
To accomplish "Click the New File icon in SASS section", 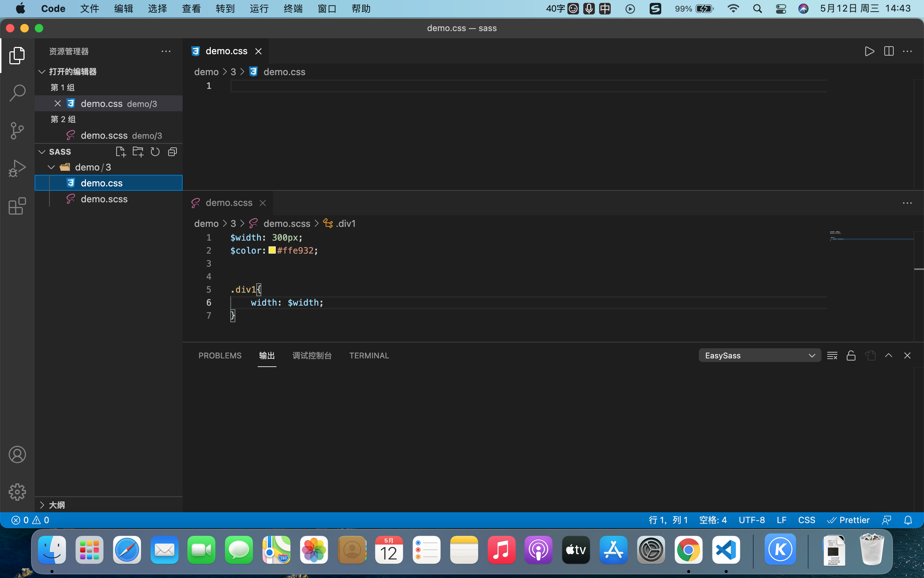I will [x=121, y=152].
